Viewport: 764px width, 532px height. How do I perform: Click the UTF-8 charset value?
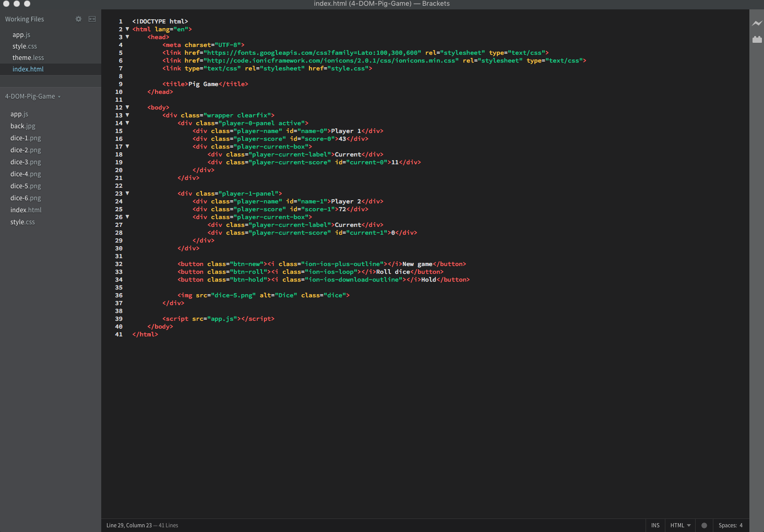click(228, 45)
